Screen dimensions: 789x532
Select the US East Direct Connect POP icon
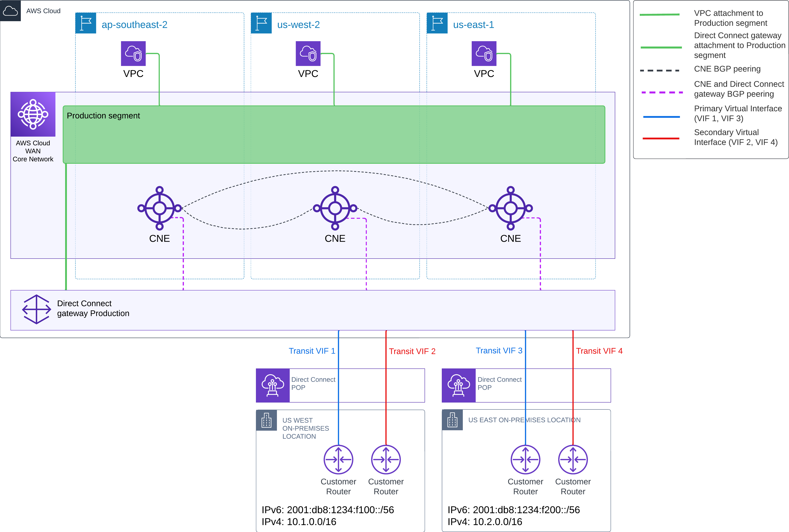pyautogui.click(x=459, y=385)
